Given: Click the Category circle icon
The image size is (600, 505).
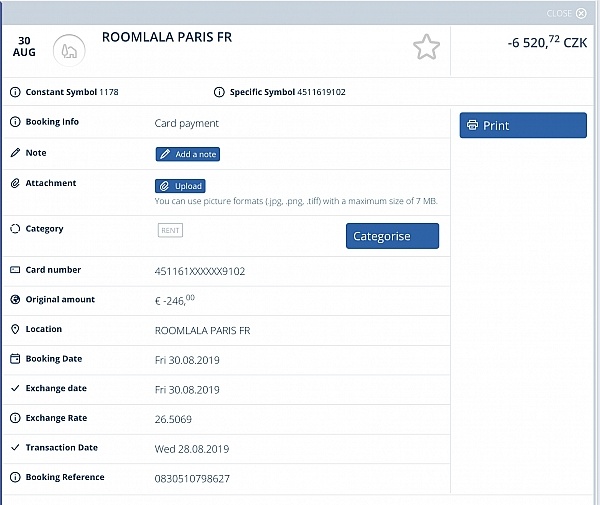Looking at the screenshot, I should [x=15, y=229].
